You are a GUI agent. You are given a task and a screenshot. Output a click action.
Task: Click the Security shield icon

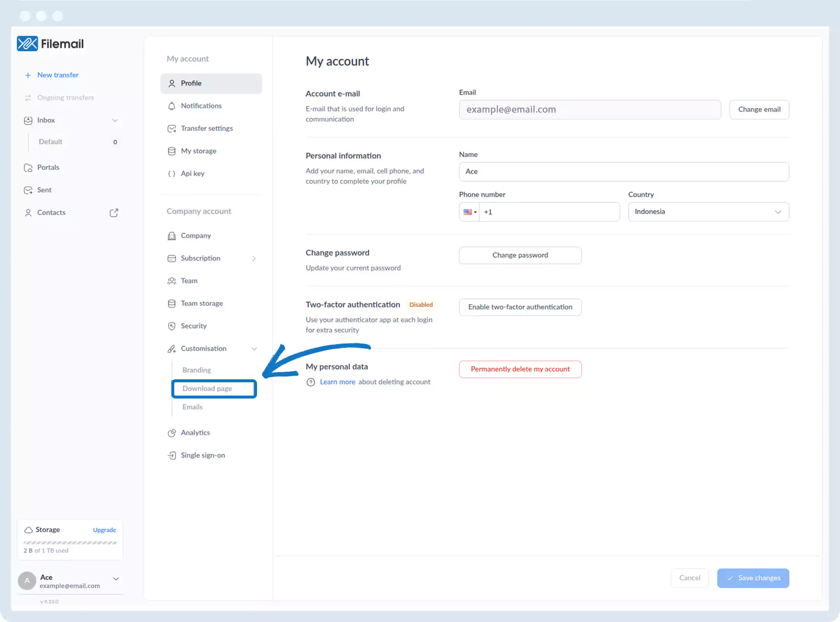pos(172,326)
